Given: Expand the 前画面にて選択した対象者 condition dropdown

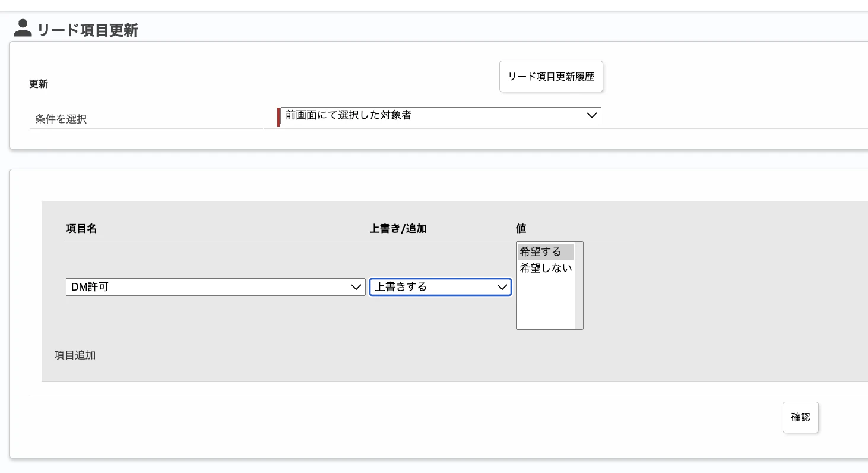Looking at the screenshot, I should [441, 115].
